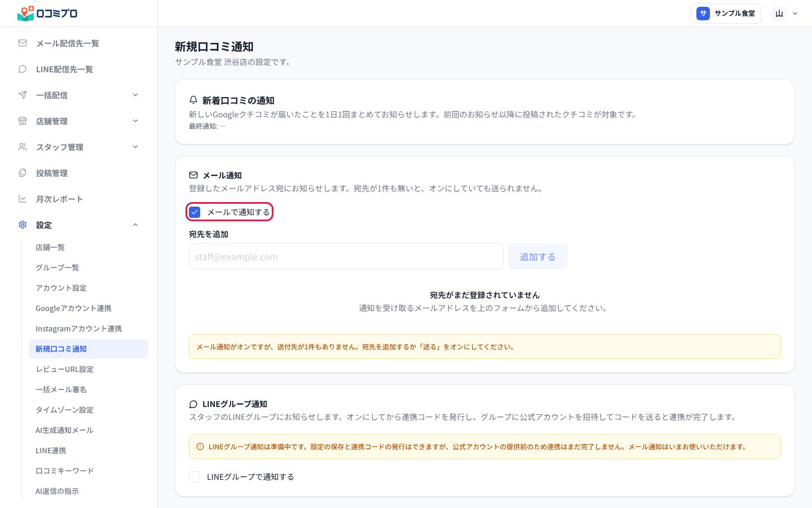
Task: Click the 山 user avatar
Action: [x=779, y=14]
